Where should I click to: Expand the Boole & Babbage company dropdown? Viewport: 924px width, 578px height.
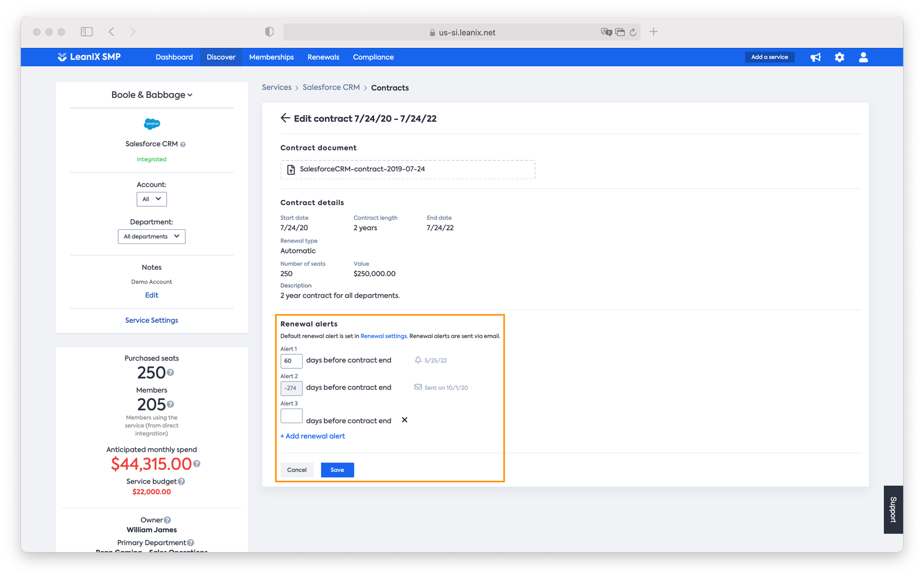152,95
